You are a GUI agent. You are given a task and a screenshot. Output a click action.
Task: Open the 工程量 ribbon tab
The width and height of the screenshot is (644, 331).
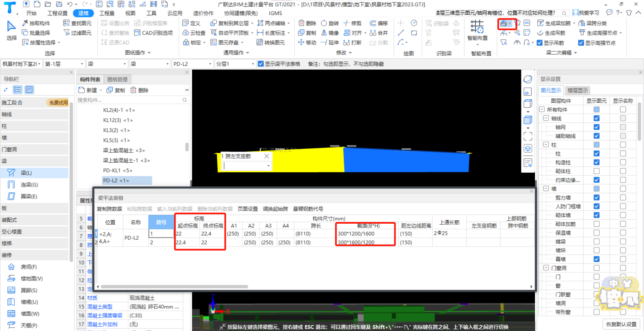pyautogui.click(x=107, y=13)
